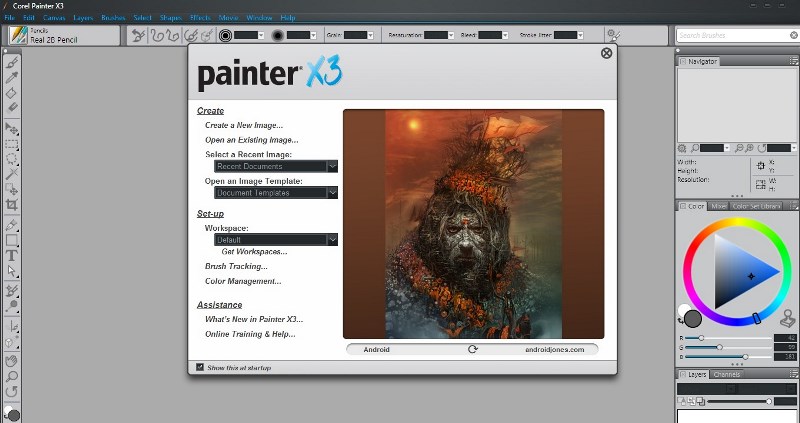Screen dimensions: 800x423
Task: Open the Workspace Default dropdown
Action: tap(276, 240)
